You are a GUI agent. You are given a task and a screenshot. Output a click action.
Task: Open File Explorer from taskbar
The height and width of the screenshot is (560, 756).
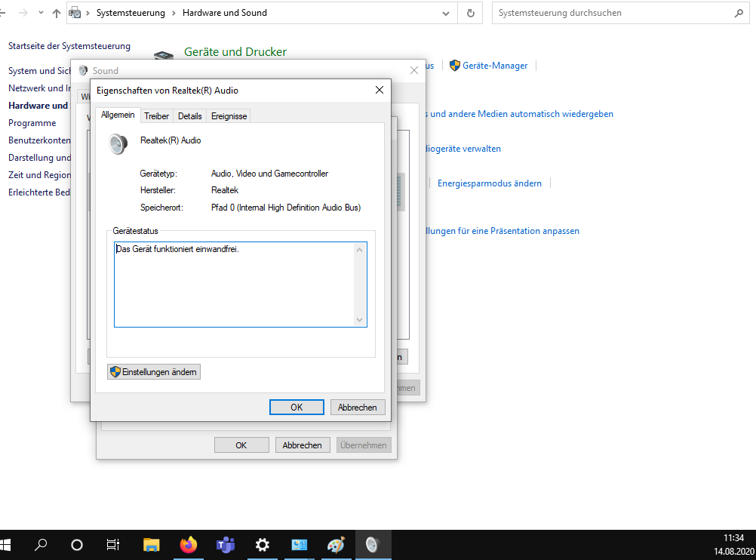tap(151, 545)
